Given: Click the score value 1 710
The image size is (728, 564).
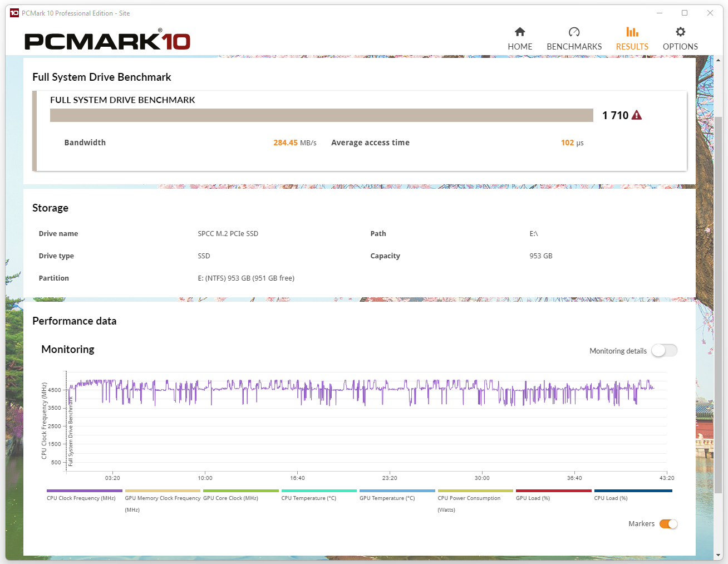Looking at the screenshot, I should tap(615, 115).
